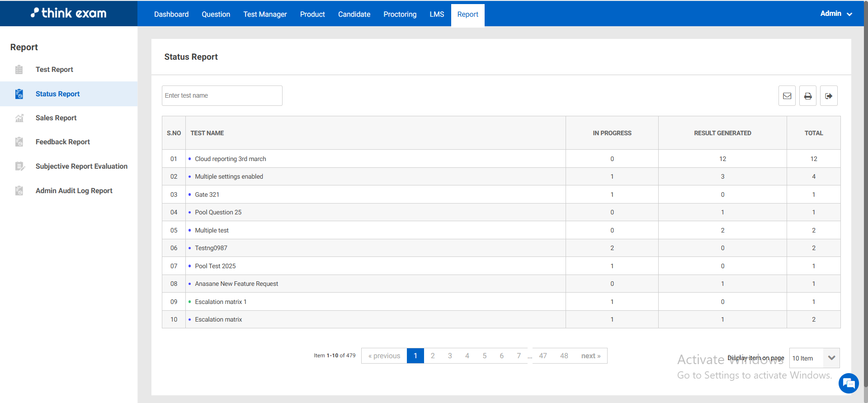Click the print report icon
Viewport: 868px width, 403px height.
807,96
